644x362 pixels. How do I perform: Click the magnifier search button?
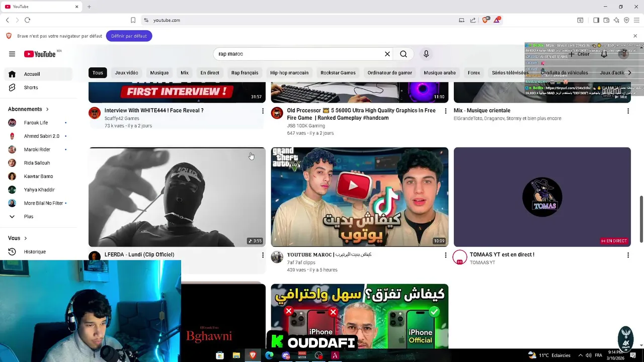404,54
